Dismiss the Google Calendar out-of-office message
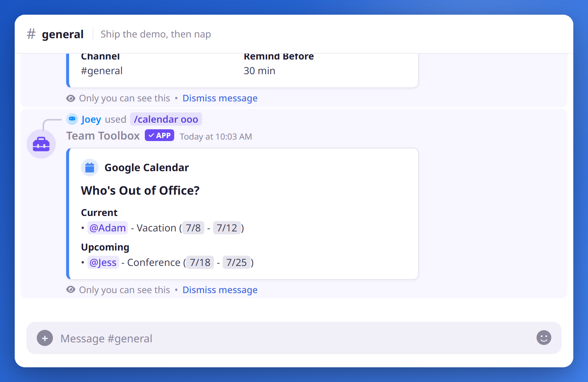Screen dimensions: 588x382 click(x=220, y=290)
